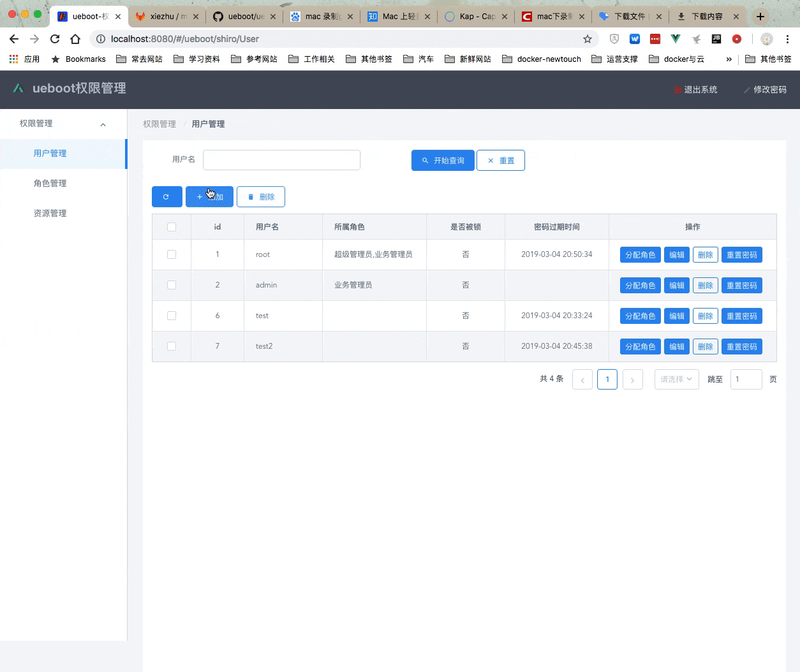Viewport: 800px width, 672px height.
Task: Open Bookmarks star shortcut
Action: click(x=78, y=59)
